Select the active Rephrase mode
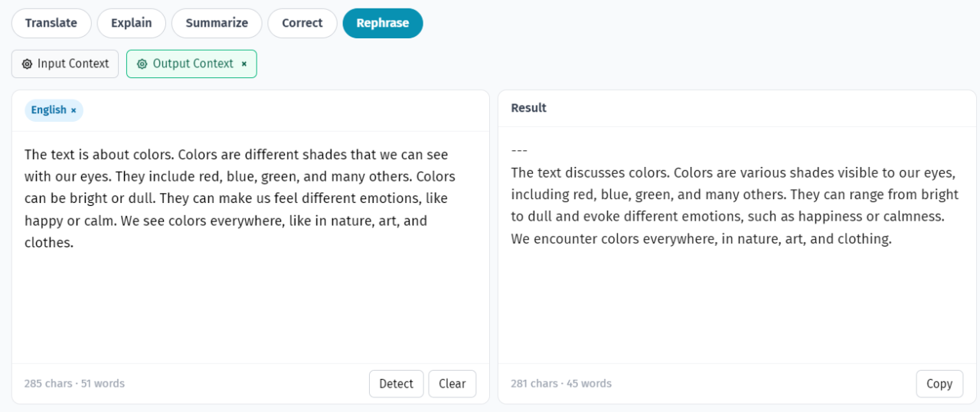This screenshot has width=980, height=412. [382, 23]
